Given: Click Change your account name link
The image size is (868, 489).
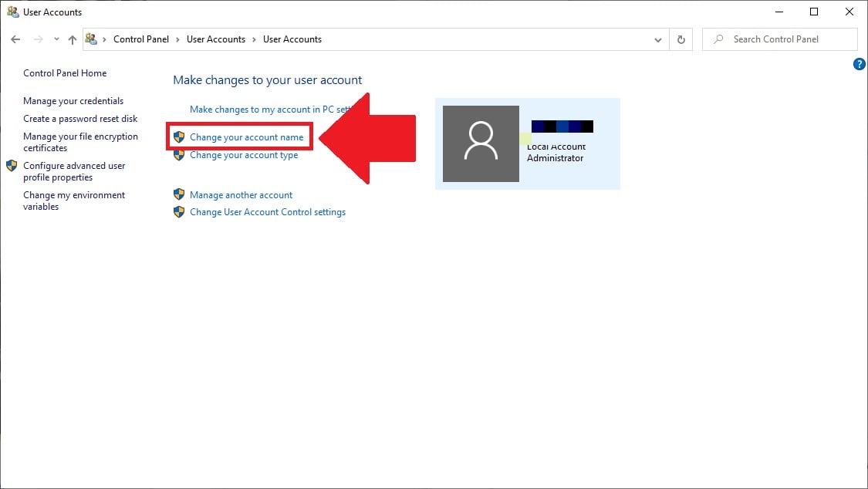Looking at the screenshot, I should [246, 137].
